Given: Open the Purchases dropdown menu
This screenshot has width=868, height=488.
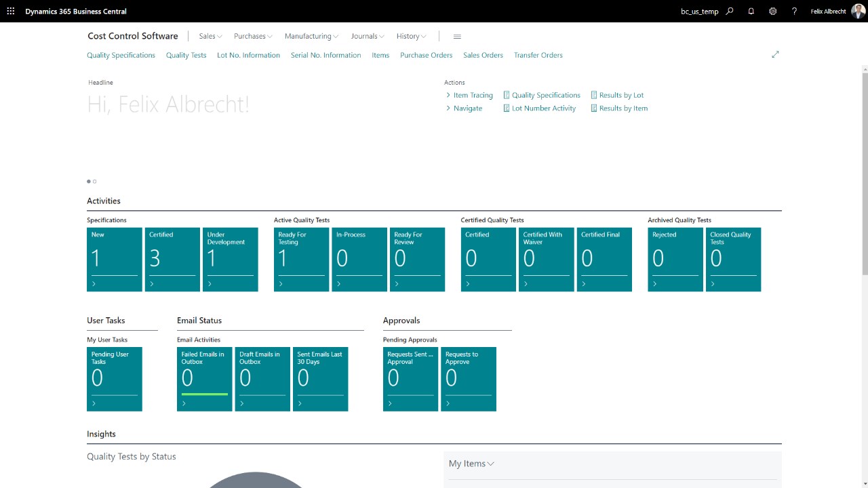Looking at the screenshot, I should pos(253,37).
